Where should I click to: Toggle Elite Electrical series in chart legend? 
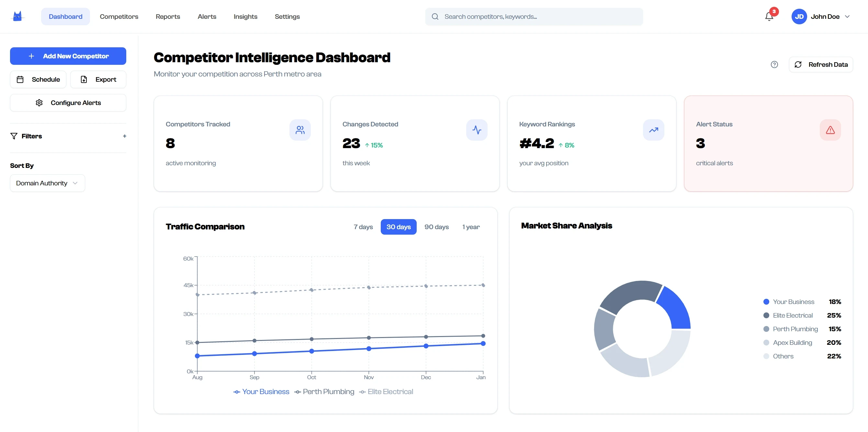tap(386, 391)
